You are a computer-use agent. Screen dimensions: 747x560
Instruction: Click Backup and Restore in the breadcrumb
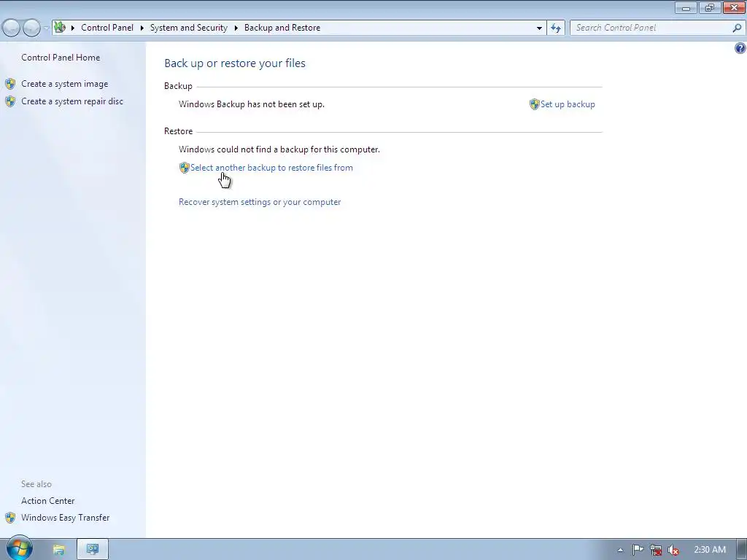coord(282,28)
